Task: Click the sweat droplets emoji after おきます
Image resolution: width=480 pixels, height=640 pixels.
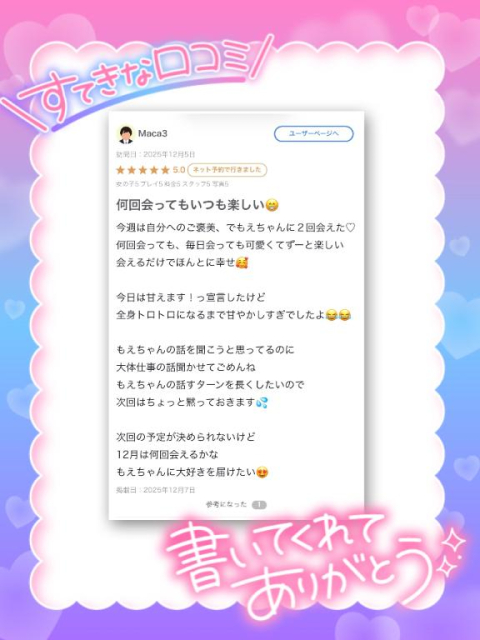Action: (x=262, y=403)
